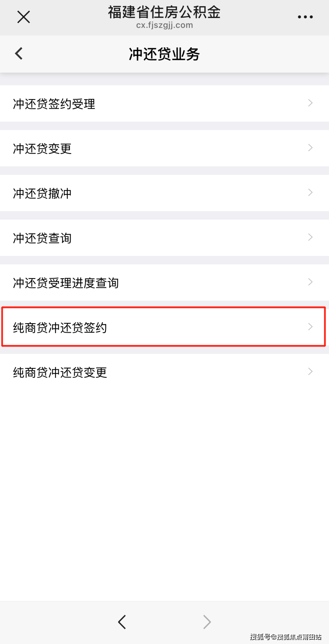Open the three-dot more options menu

point(305,17)
